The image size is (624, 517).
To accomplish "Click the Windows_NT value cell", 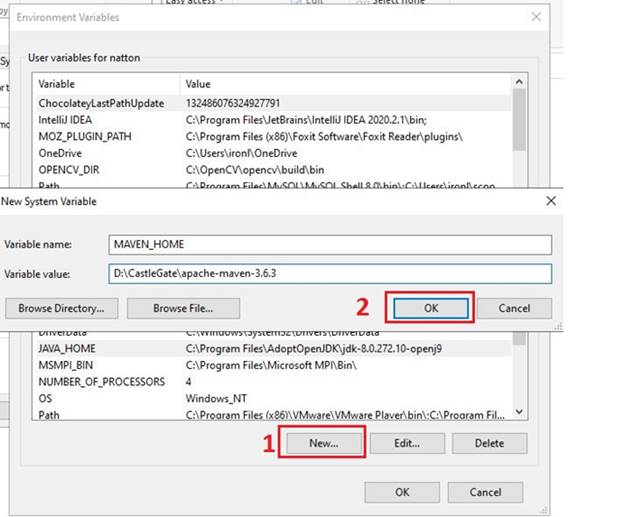I will pyautogui.click(x=216, y=398).
